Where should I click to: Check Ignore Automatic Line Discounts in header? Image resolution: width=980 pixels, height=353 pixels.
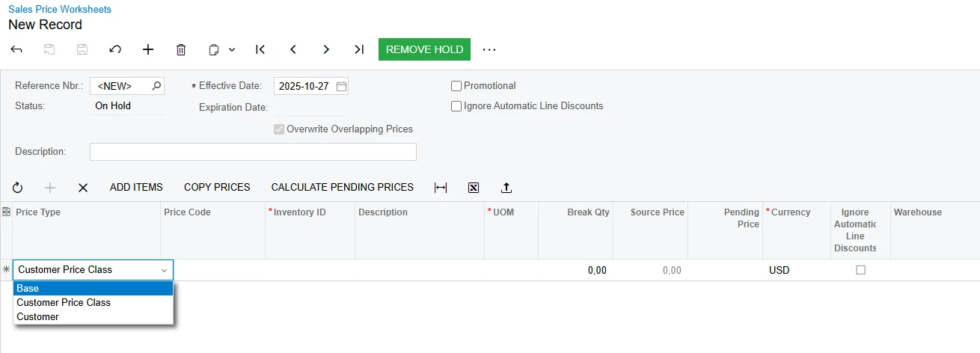[456, 106]
